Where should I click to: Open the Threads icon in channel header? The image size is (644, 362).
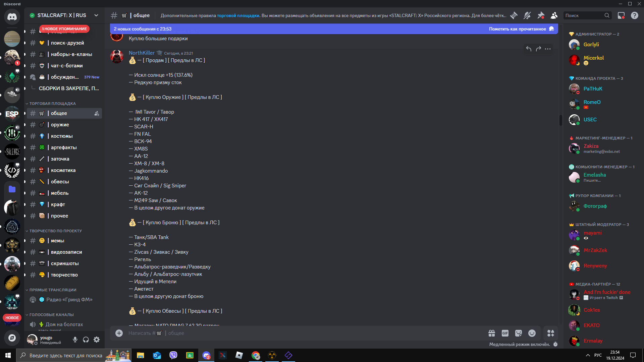click(x=514, y=15)
